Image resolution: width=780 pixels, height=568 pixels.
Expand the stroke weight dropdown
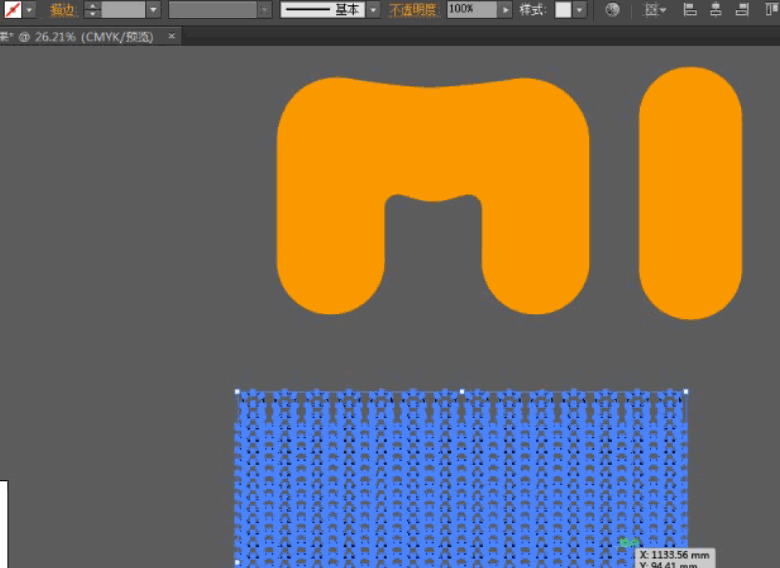(153, 10)
